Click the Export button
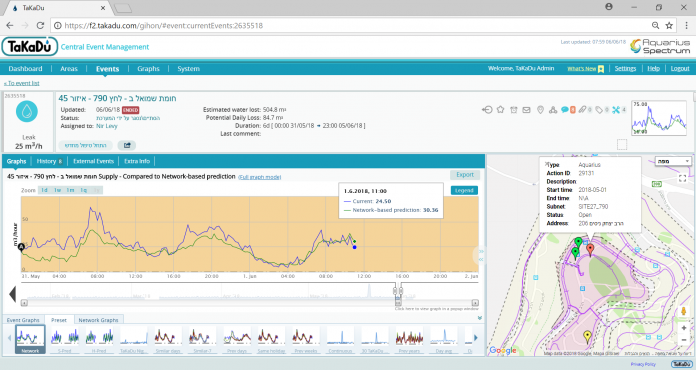This screenshot has height=370, width=696. [465, 175]
